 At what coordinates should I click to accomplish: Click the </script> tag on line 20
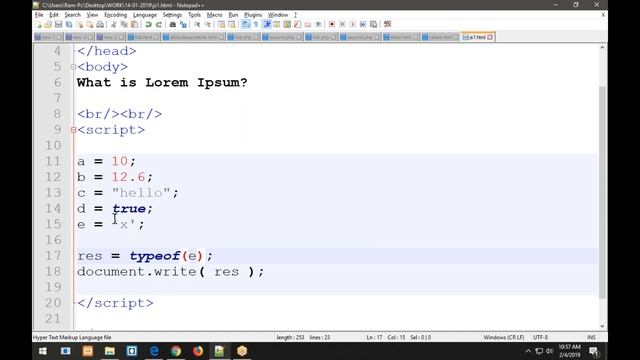coord(115,303)
